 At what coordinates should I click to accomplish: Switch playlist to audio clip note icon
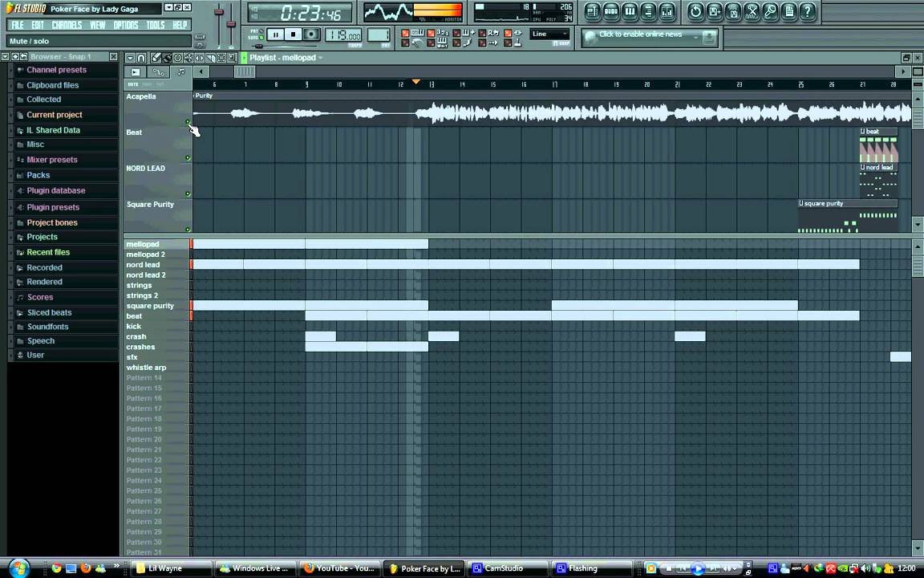pos(181,72)
